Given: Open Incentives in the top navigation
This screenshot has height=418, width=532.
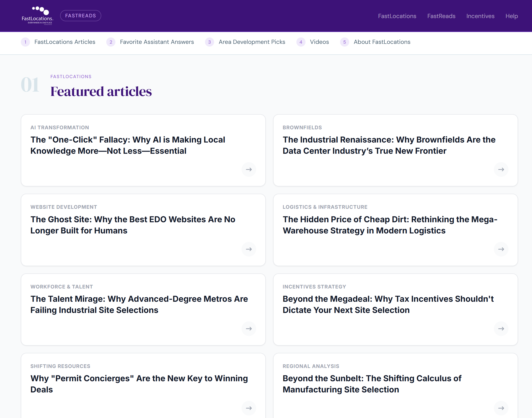Looking at the screenshot, I should pos(480,16).
